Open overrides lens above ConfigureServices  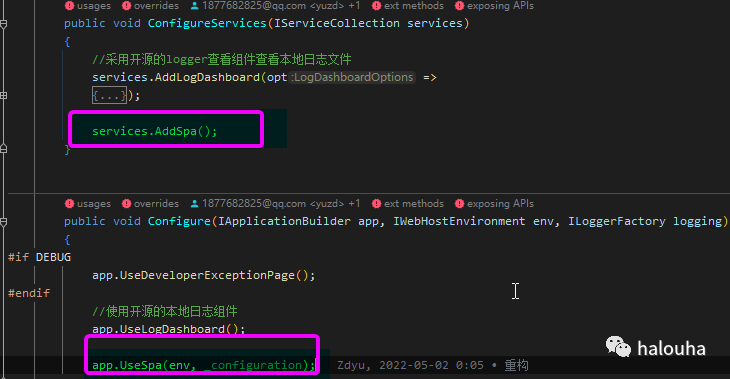click(x=150, y=6)
